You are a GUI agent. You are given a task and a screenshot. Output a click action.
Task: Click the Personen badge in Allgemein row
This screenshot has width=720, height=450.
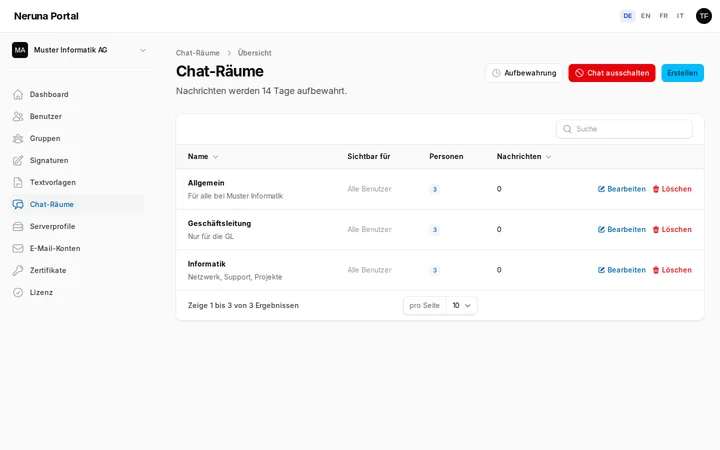434,189
